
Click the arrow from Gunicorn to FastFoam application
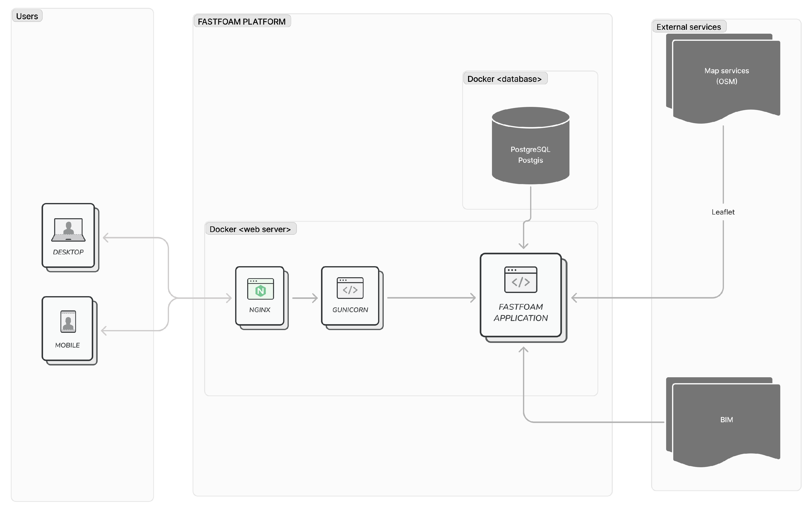tap(431, 298)
